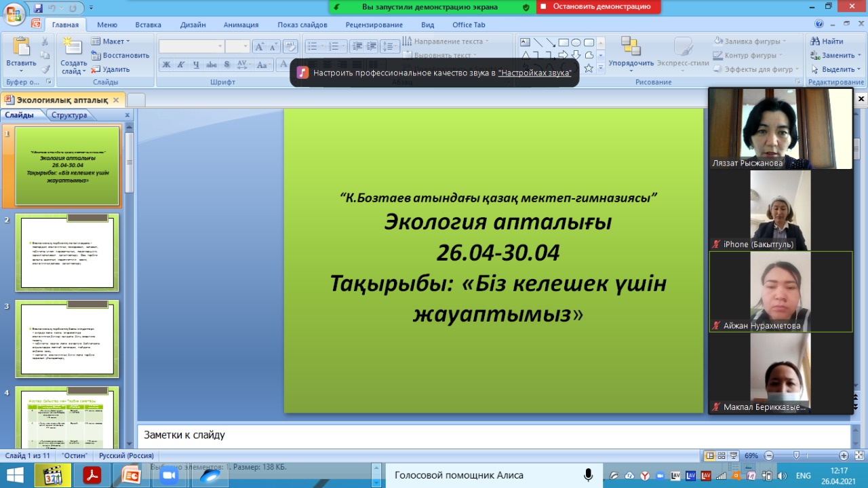Click the zoom slider in the status bar
868x488 pixels.
796,455
